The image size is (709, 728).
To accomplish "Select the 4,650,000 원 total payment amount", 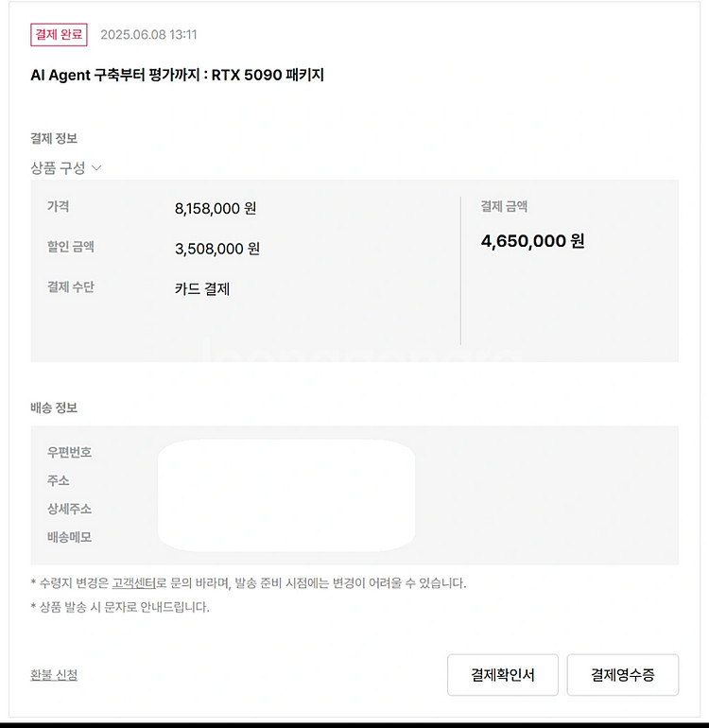I will click(x=532, y=241).
